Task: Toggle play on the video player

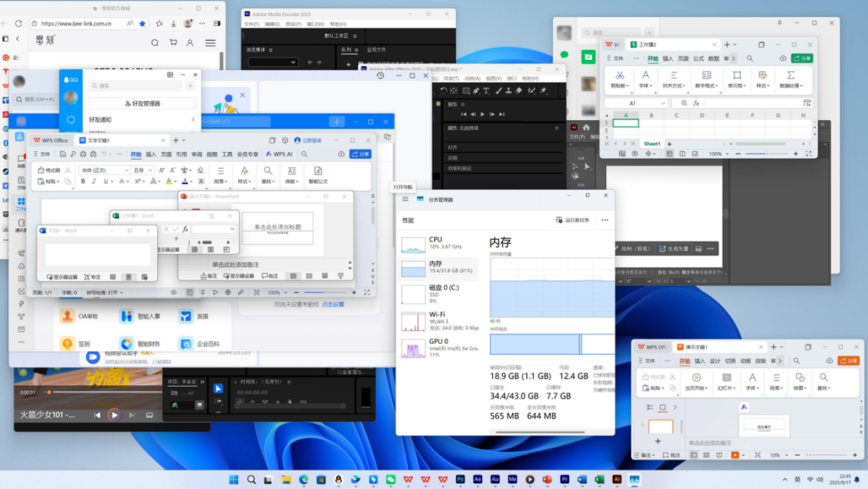Action: pyautogui.click(x=114, y=415)
